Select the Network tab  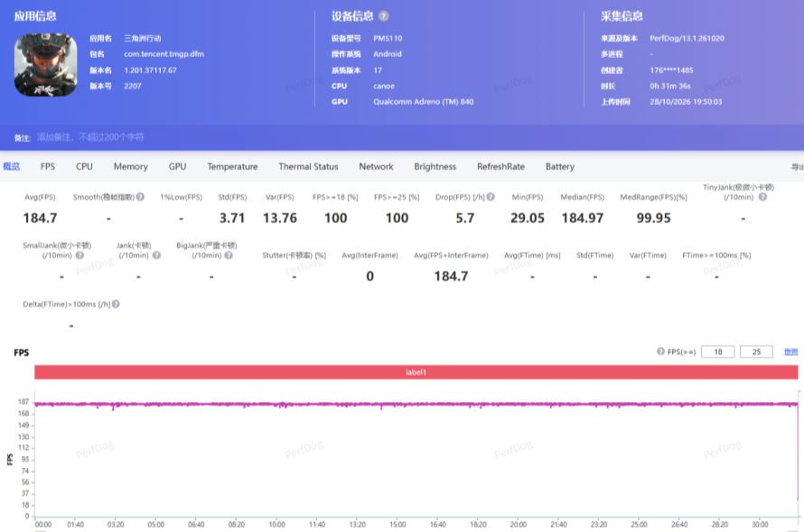[376, 166]
